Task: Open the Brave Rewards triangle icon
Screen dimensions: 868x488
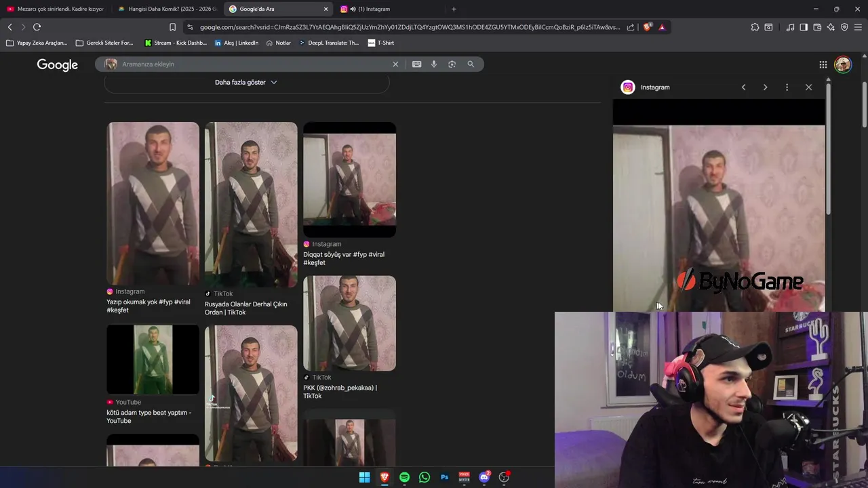Action: click(662, 27)
